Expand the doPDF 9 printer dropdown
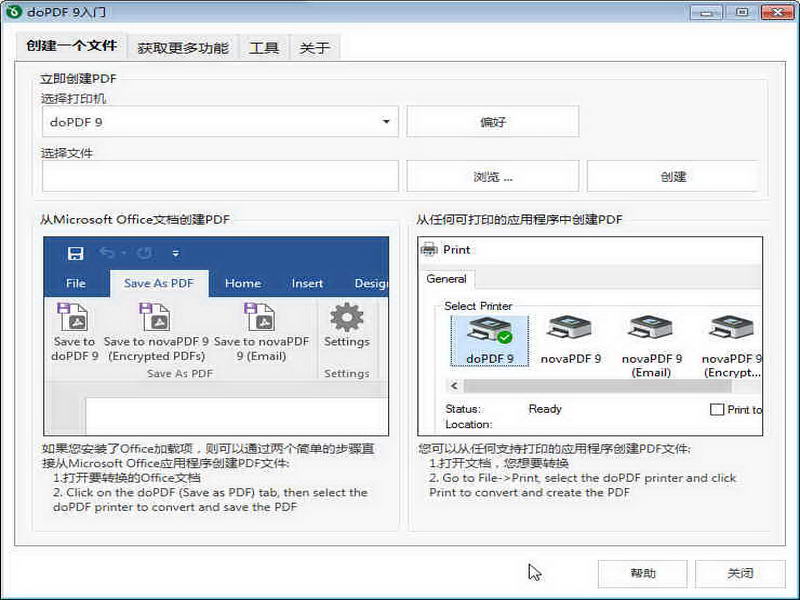The image size is (800, 600). point(386,121)
